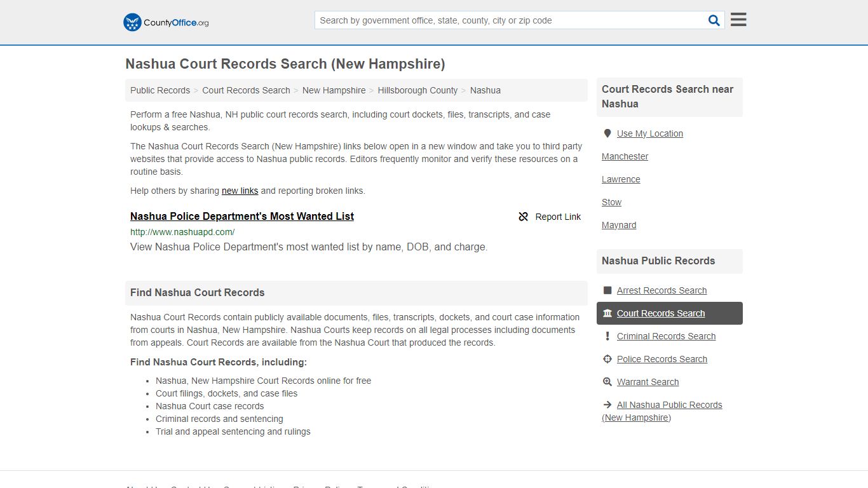Click 'Nashua, New Hampshire Court Records online for free' bullet
This screenshot has width=868, height=488.
[264, 381]
